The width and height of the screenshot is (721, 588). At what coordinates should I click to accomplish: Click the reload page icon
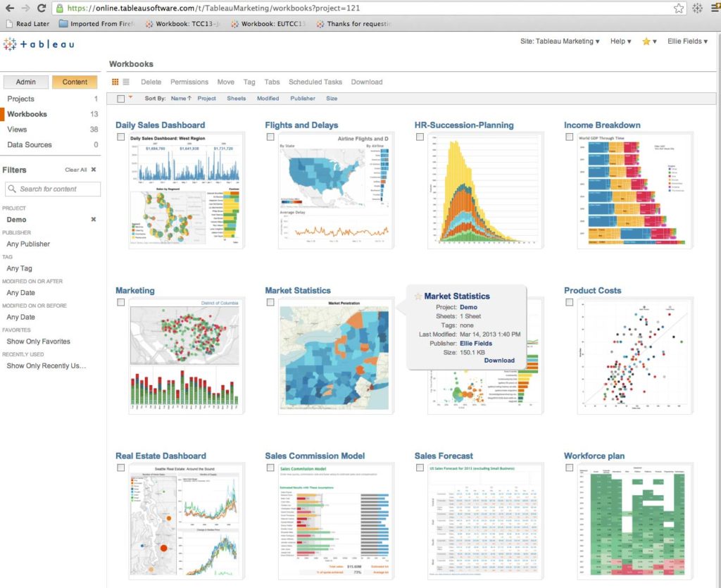(x=42, y=9)
